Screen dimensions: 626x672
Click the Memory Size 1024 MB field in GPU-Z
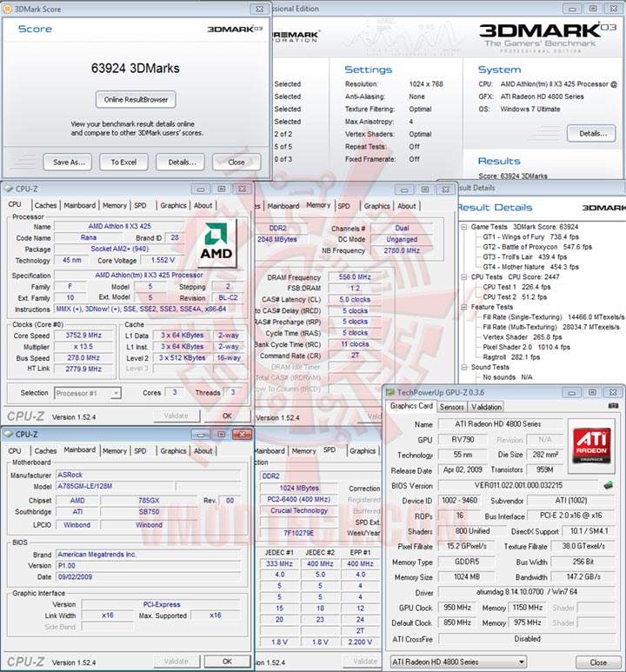(467, 577)
